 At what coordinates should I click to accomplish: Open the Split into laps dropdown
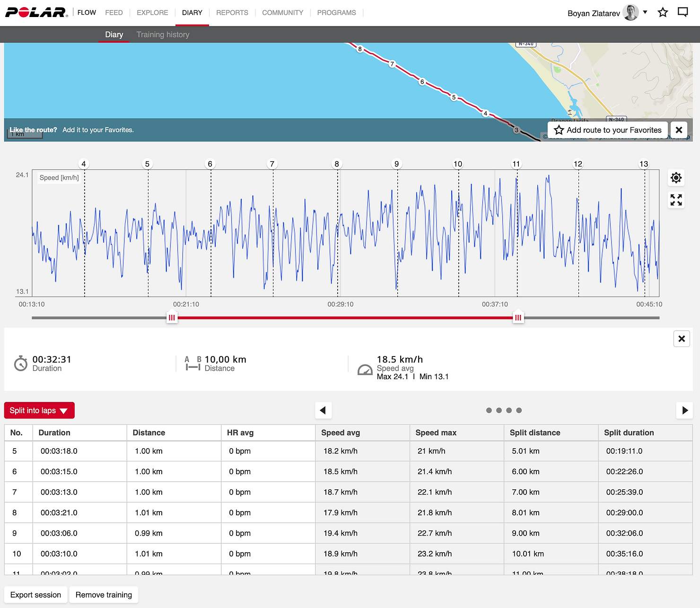[x=39, y=410]
